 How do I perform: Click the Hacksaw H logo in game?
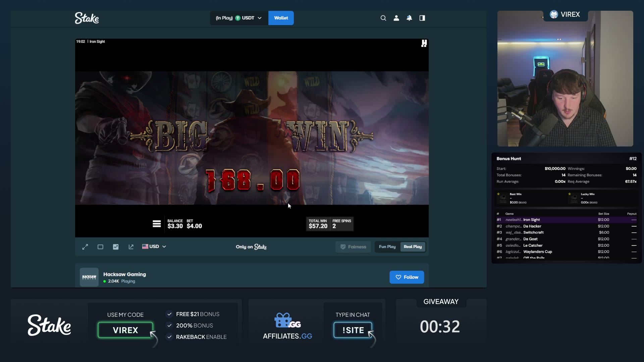[424, 43]
